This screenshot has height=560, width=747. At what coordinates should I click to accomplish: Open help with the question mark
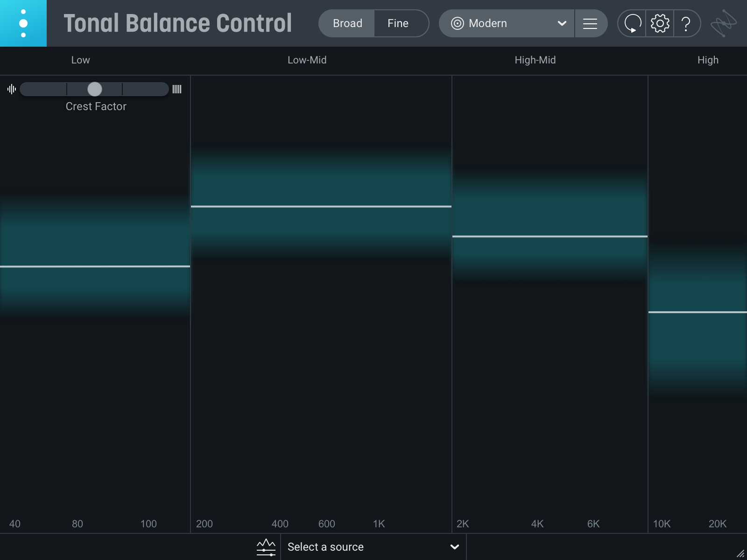pyautogui.click(x=686, y=23)
